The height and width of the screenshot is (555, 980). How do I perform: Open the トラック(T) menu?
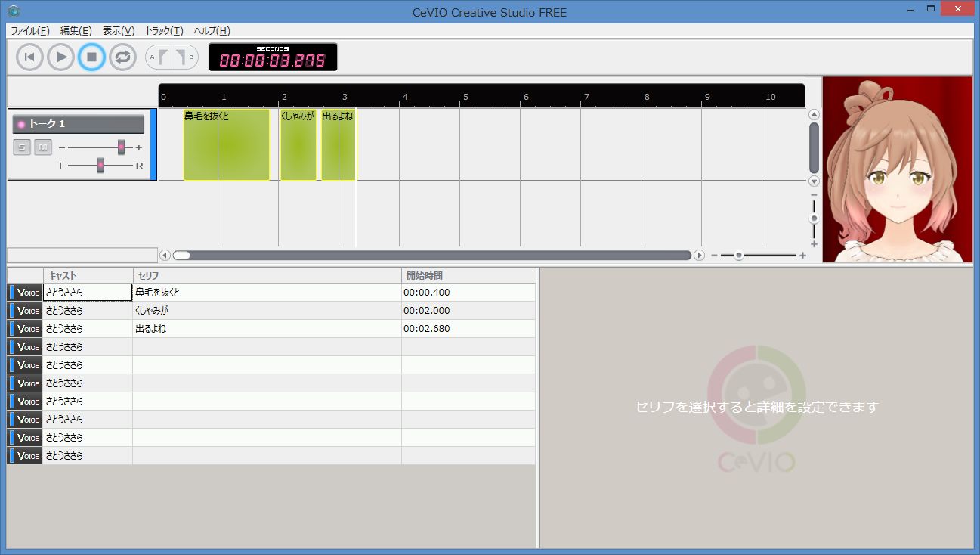[x=164, y=31]
